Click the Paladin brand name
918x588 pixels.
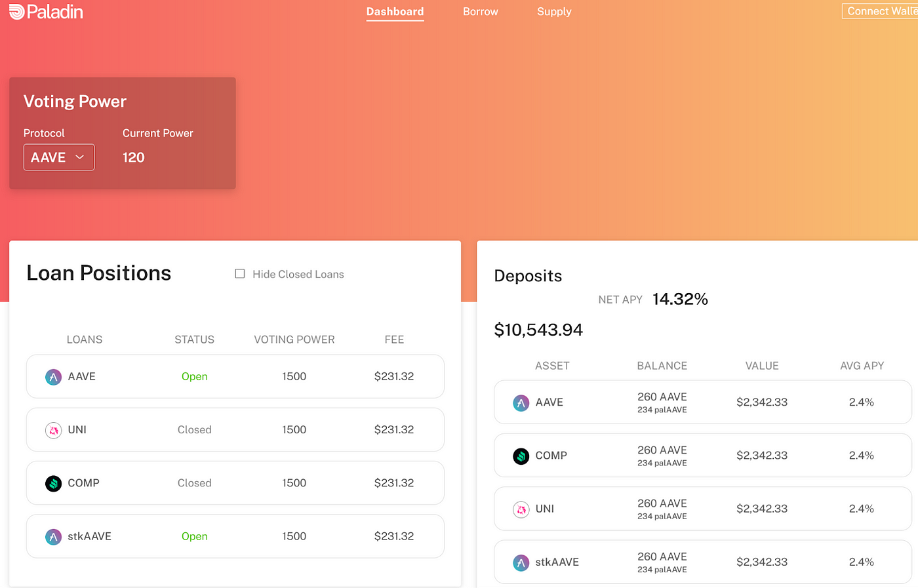55,12
